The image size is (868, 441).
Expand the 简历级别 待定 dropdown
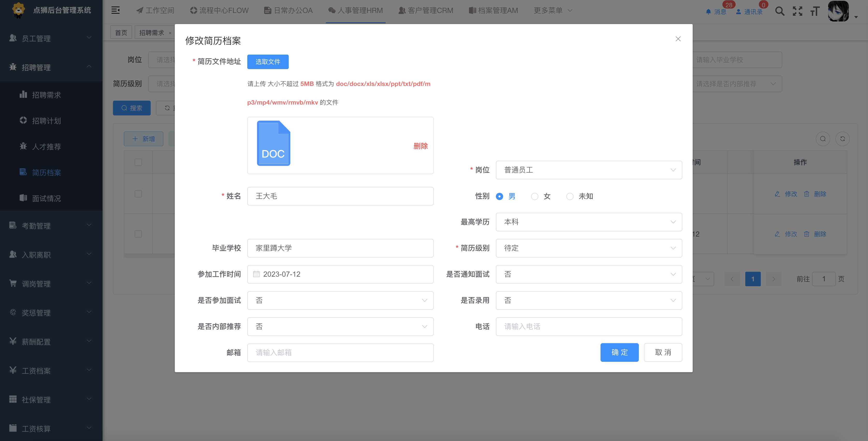[588, 248]
